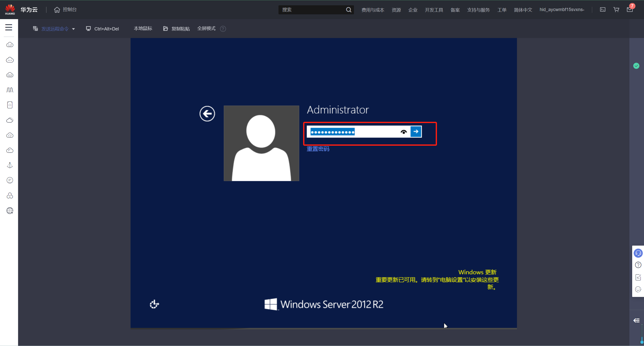Image resolution: width=644 pixels, height=346 pixels.
Task: Click the Ease of Access icon
Action: pyautogui.click(x=154, y=304)
